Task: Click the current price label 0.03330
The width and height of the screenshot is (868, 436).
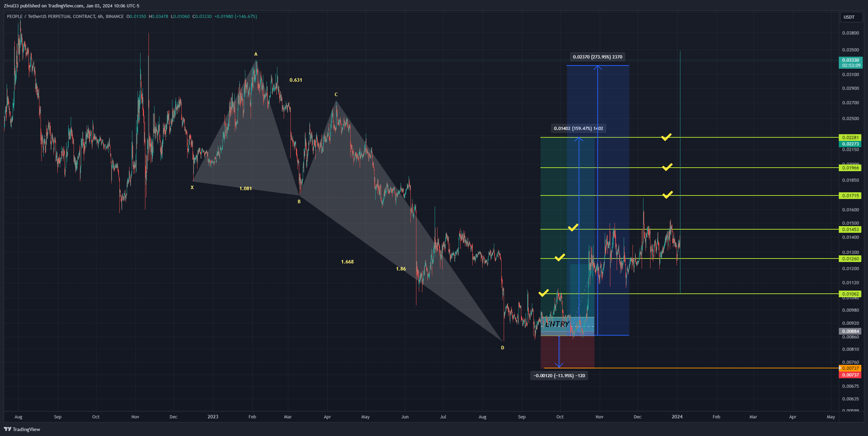Action: [x=850, y=60]
